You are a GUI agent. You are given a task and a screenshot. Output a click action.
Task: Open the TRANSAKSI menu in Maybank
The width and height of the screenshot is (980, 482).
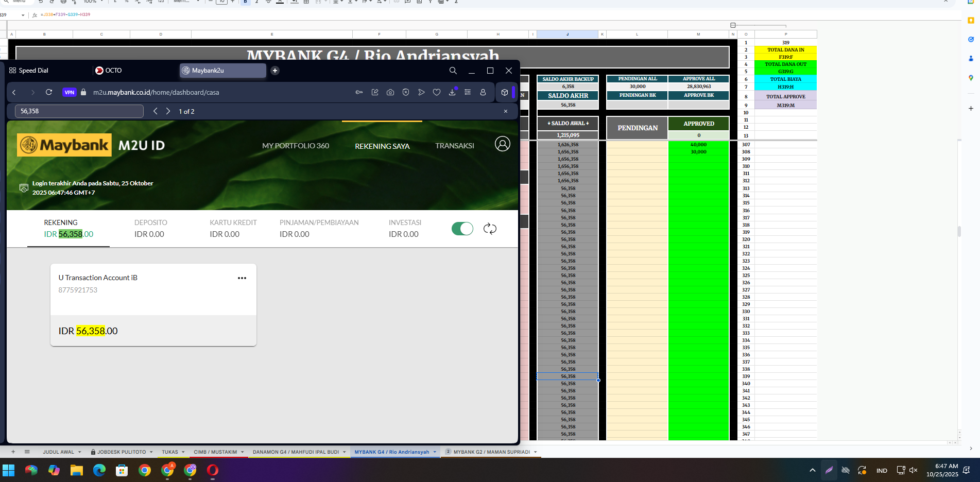455,146
